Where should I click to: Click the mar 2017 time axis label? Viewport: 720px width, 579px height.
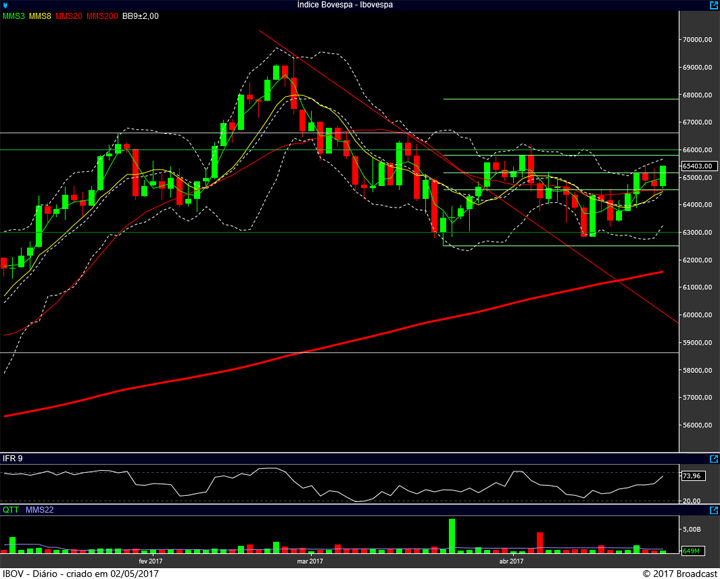(310, 562)
